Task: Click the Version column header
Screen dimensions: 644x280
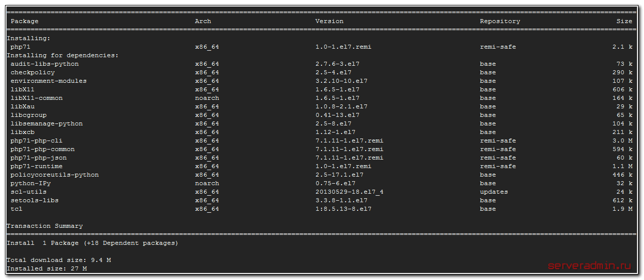Action: point(329,21)
